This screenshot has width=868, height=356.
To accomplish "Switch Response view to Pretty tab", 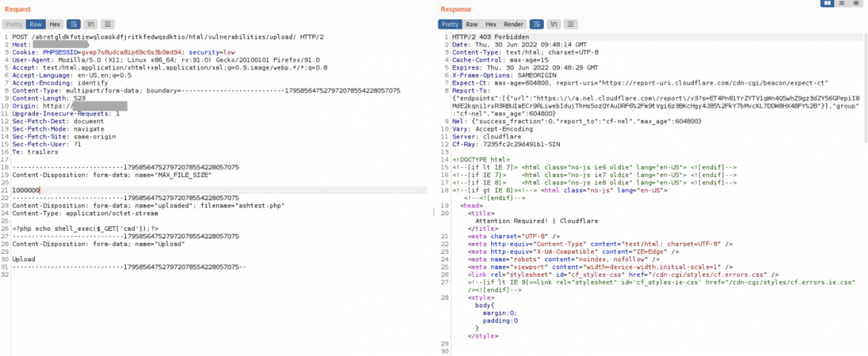I will coord(450,24).
